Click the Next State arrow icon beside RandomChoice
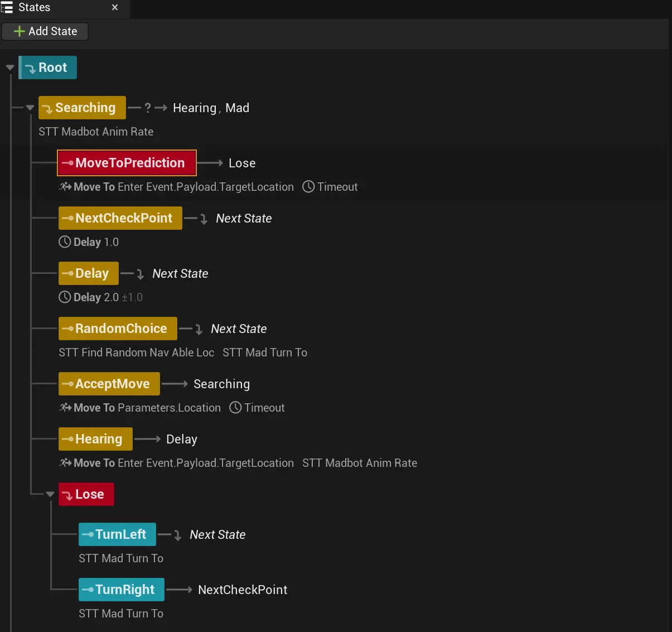The height and width of the screenshot is (632, 672). pyautogui.click(x=199, y=329)
